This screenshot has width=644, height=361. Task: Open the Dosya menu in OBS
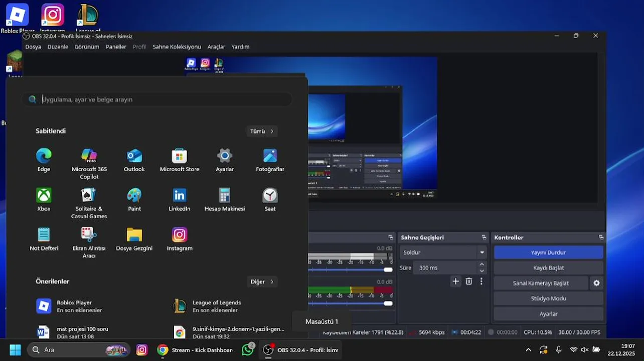(33, 47)
